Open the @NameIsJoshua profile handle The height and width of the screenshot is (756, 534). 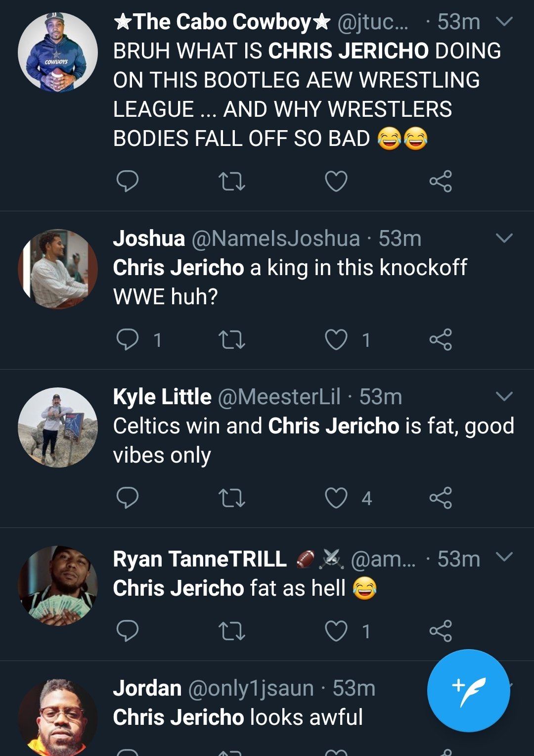pos(275,239)
